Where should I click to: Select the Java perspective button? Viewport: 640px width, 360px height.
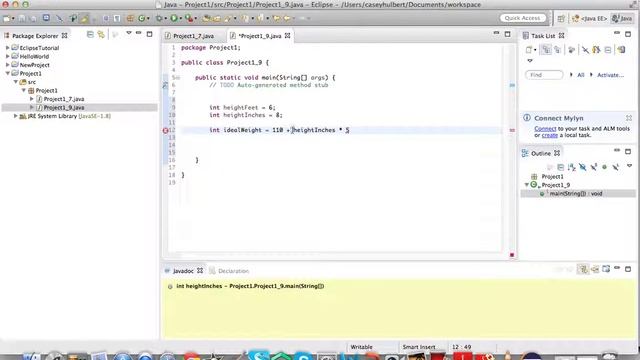coord(622,18)
